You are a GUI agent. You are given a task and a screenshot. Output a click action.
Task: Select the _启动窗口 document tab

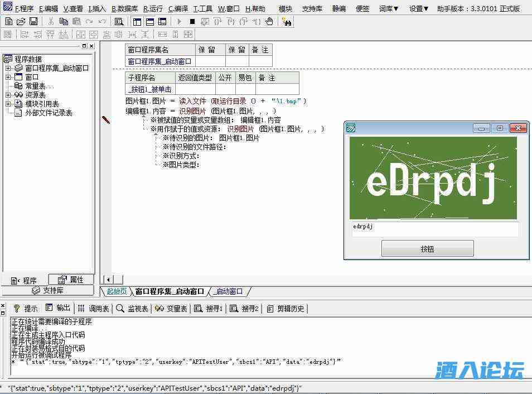click(x=229, y=291)
